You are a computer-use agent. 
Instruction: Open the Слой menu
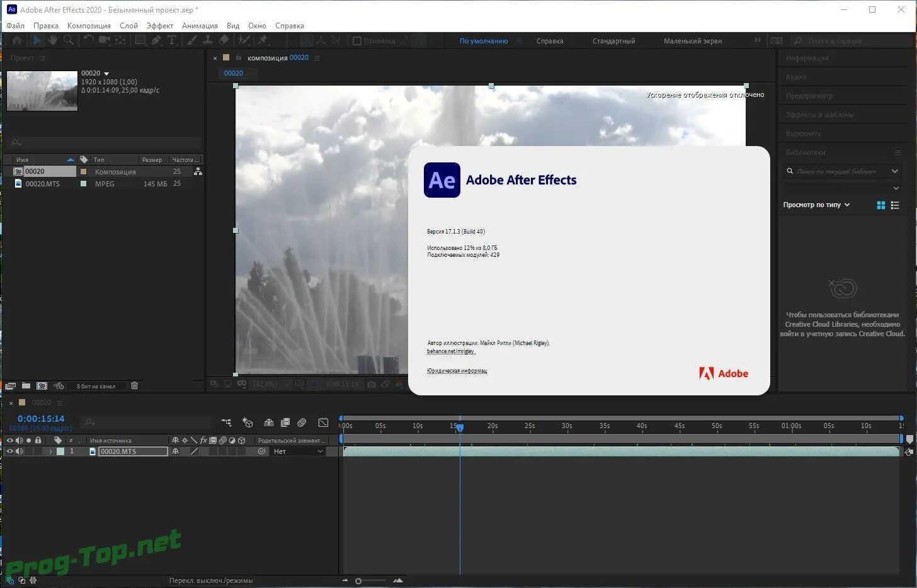[x=128, y=26]
